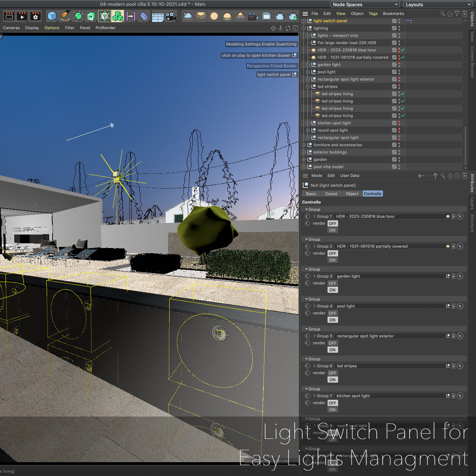
Task: Click the search icon in Objects manager
Action: click(x=442, y=13)
